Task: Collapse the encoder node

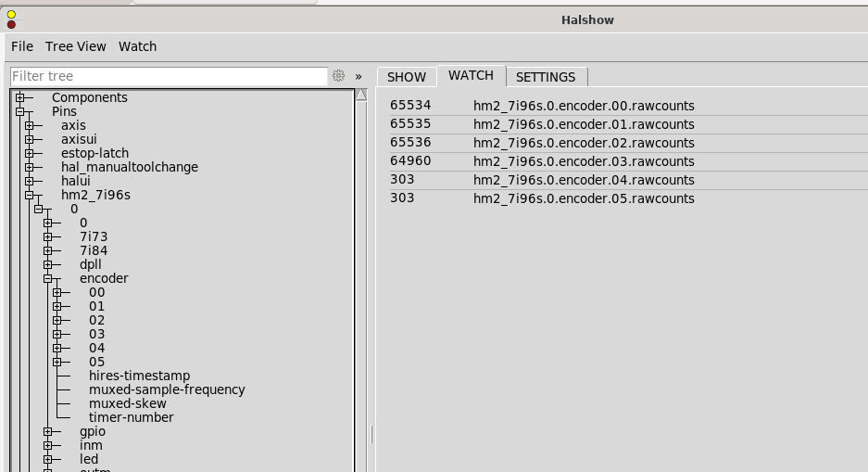Action: [x=48, y=278]
